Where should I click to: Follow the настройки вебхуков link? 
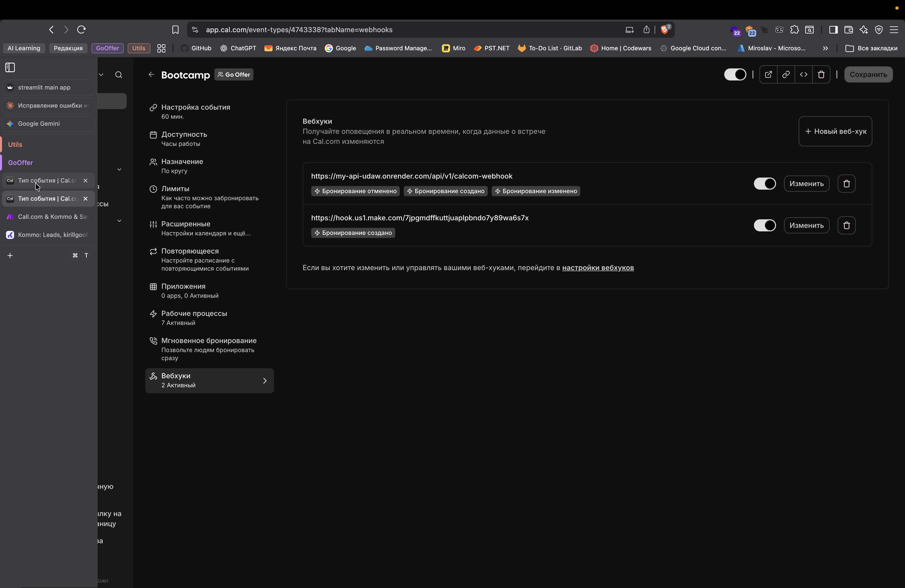pos(598,268)
